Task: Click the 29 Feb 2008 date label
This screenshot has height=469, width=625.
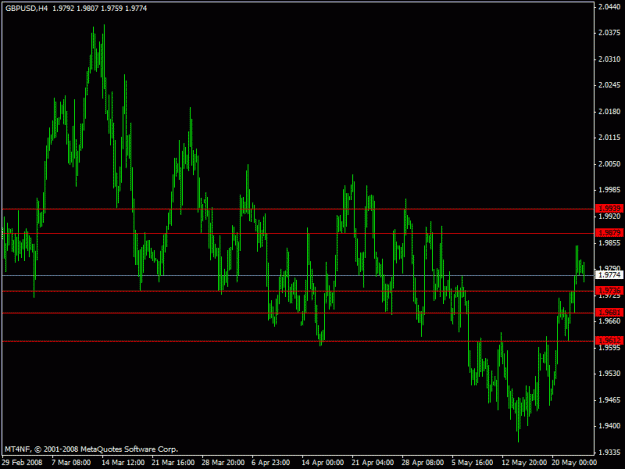Action: click(22, 463)
